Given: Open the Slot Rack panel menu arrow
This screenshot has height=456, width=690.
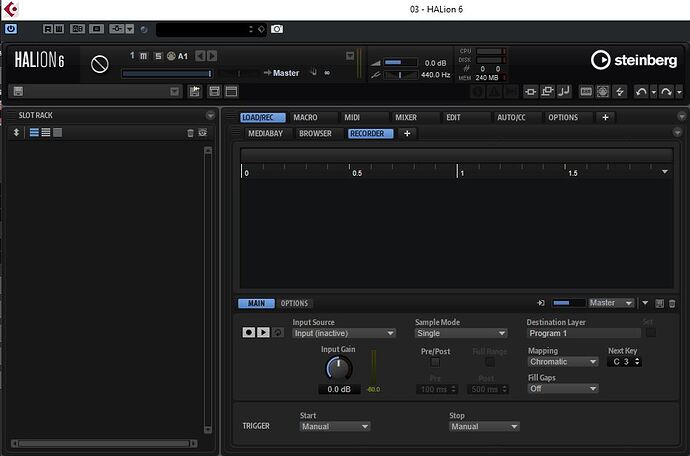Looking at the screenshot, I should [210, 115].
